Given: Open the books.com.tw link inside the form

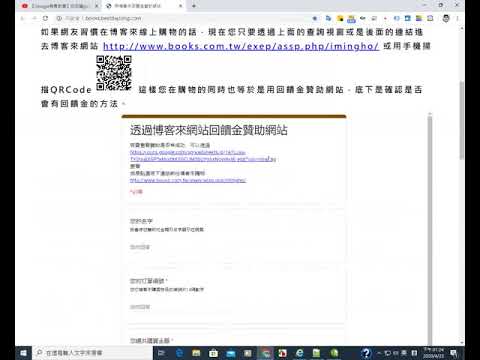Looking at the screenshot, I should tap(188, 180).
